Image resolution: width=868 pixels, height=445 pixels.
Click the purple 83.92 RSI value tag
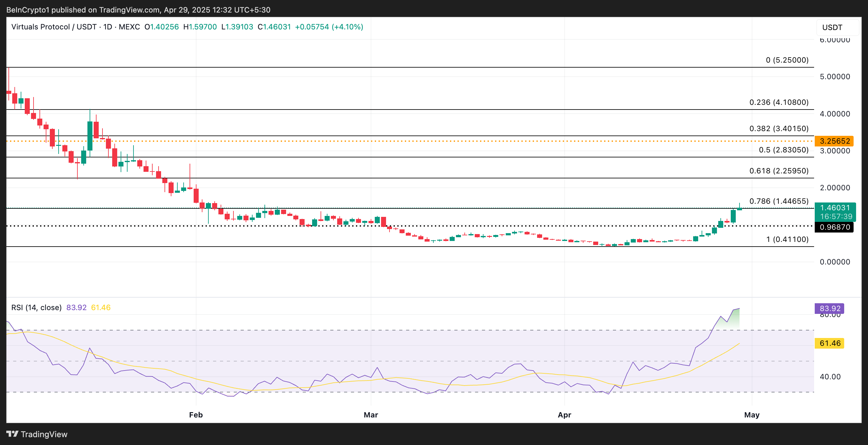(829, 308)
